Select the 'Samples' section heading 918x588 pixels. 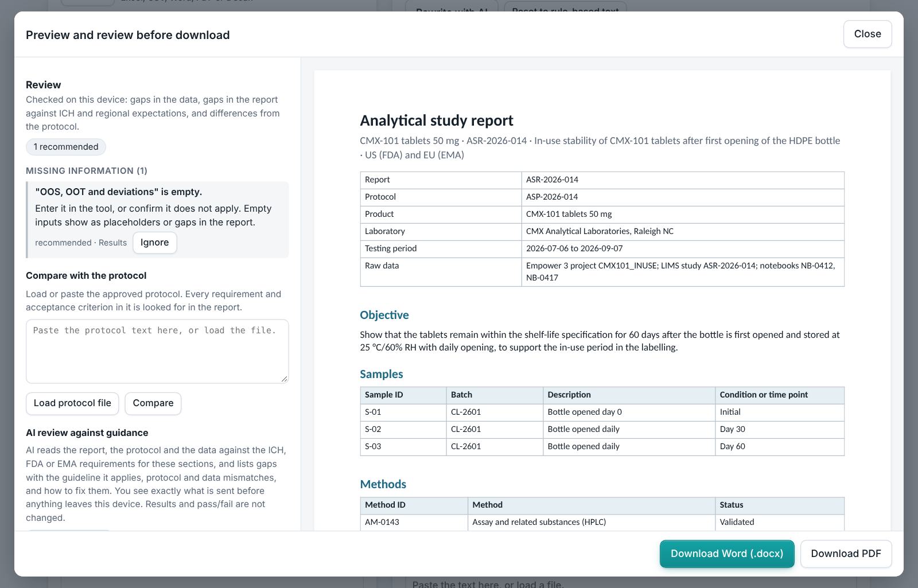pyautogui.click(x=382, y=374)
